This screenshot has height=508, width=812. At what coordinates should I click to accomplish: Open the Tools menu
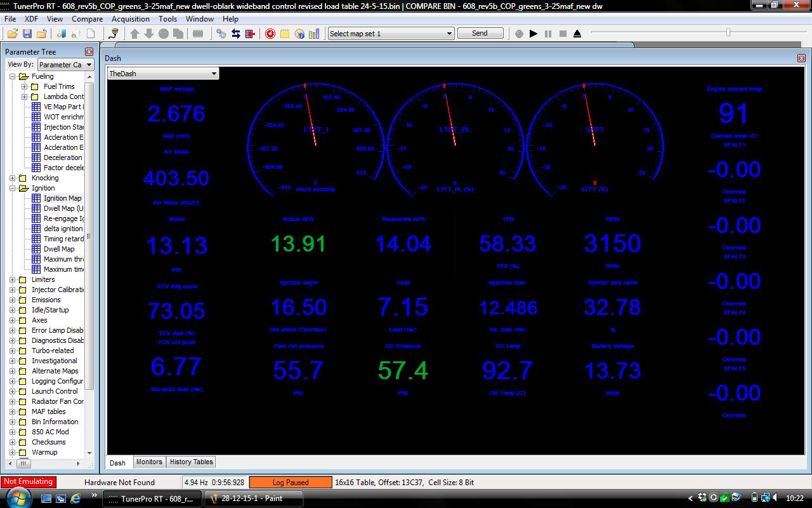[x=167, y=19]
